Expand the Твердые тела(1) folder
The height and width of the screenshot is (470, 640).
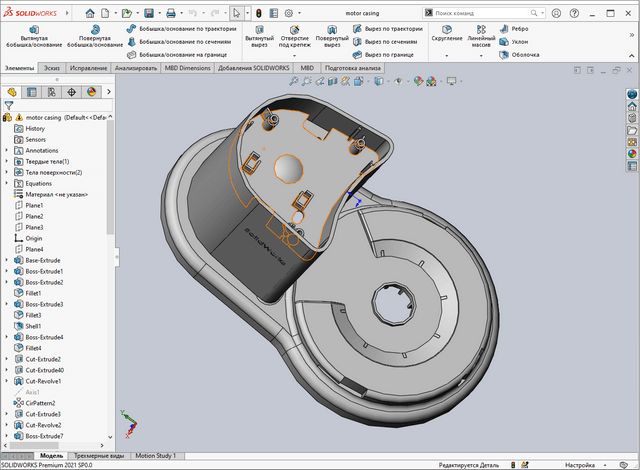point(7,161)
